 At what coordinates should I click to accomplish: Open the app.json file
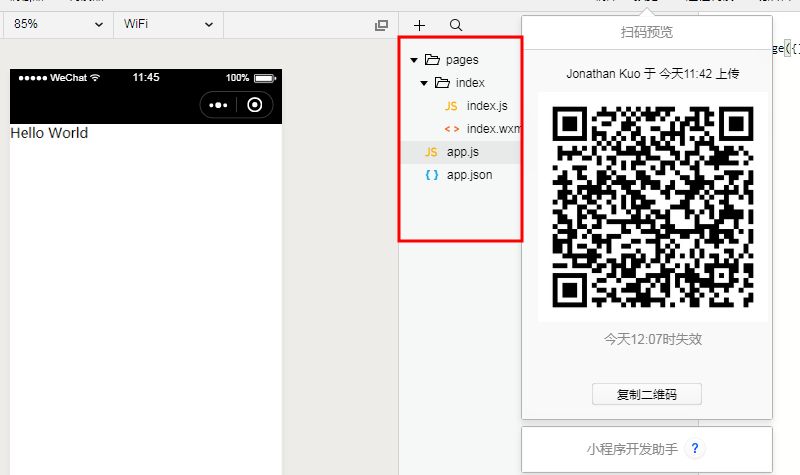click(x=461, y=175)
